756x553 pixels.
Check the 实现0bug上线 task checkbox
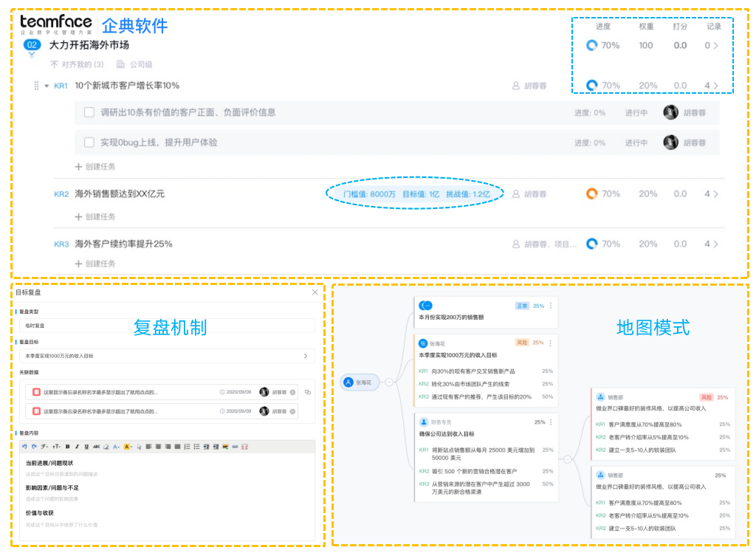point(89,142)
